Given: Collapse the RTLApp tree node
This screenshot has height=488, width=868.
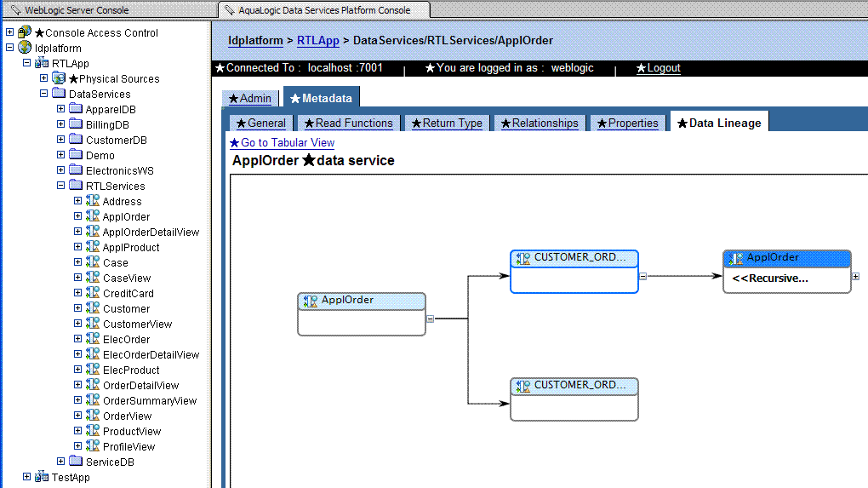Looking at the screenshot, I should click(x=26, y=62).
